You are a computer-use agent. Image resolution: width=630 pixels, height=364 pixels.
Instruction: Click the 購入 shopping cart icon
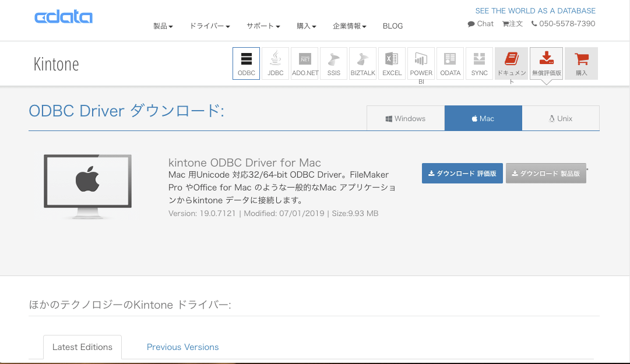pos(582,63)
